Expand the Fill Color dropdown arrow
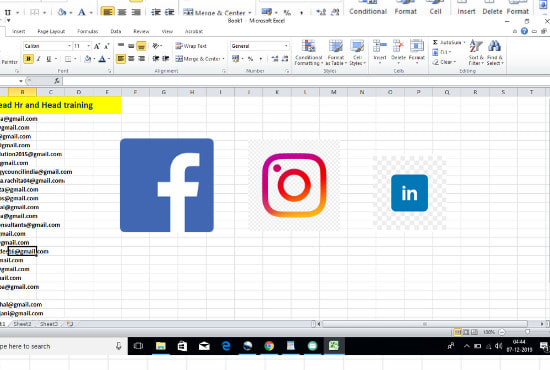 click(94, 59)
